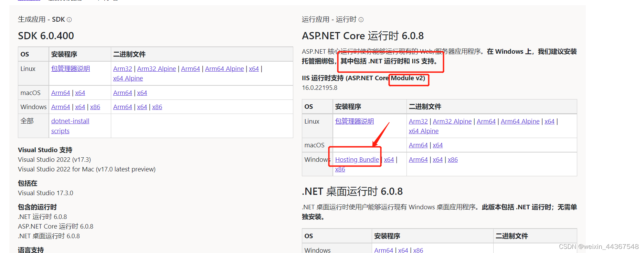Click the info icon beside 运行应用 - 运行时

point(361,20)
